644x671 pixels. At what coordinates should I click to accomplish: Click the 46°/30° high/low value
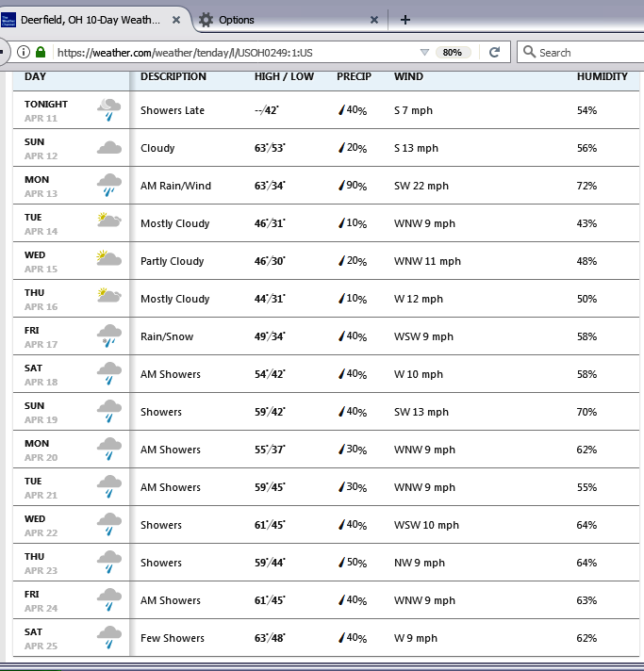(x=270, y=261)
